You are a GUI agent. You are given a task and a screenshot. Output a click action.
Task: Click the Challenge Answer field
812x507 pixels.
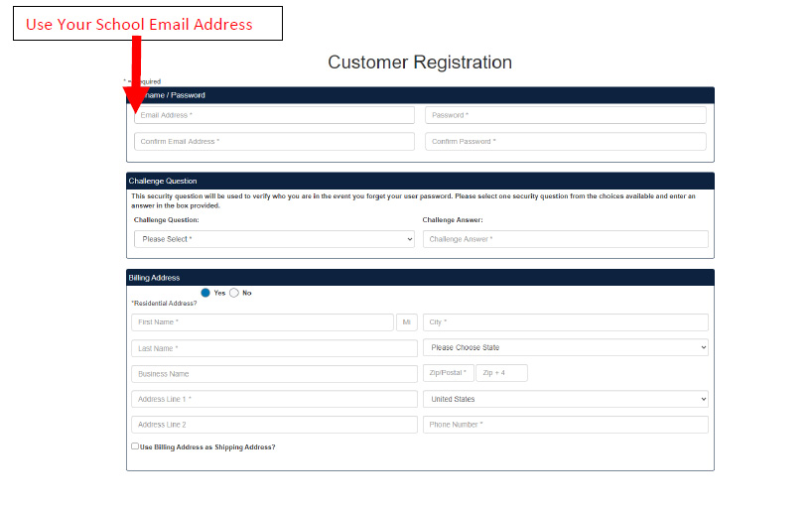[565, 239]
